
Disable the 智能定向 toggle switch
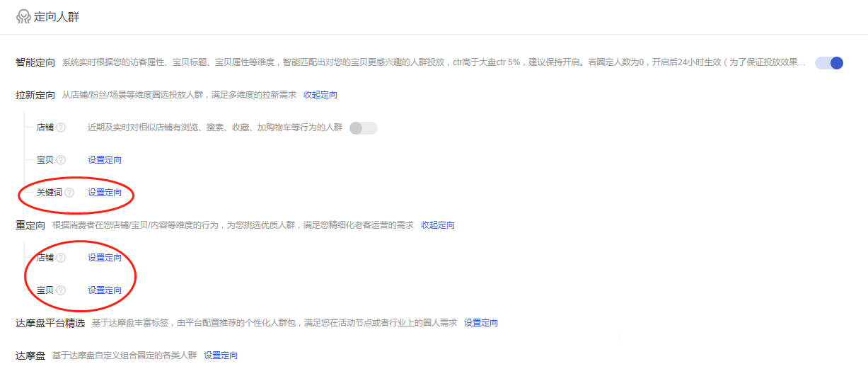point(828,63)
